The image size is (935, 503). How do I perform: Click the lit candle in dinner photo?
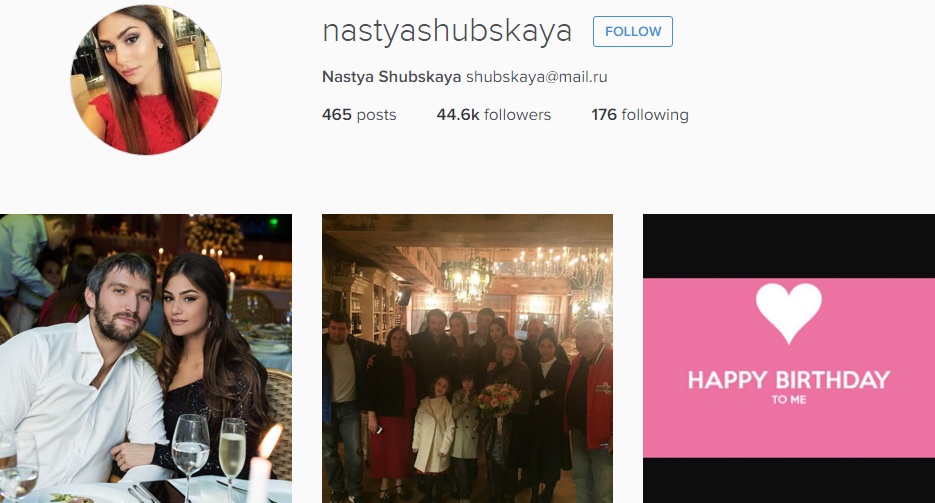click(263, 464)
